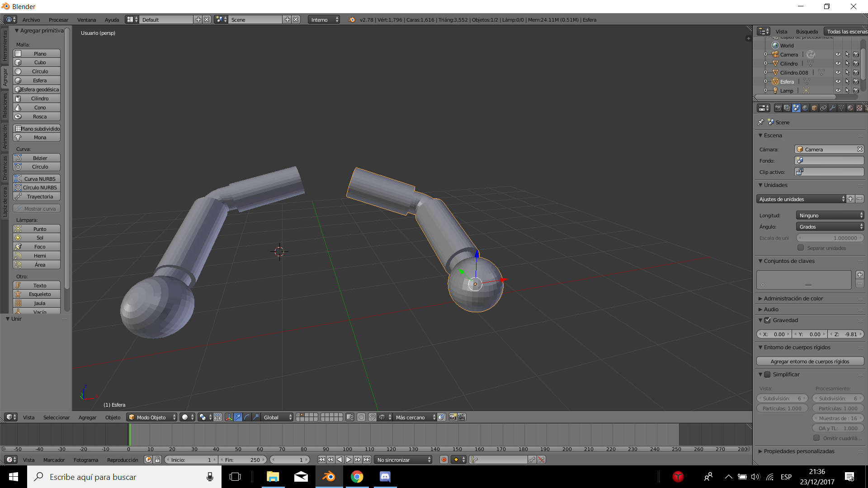Viewport: 868px width, 488px height.
Task: Toggle Esfera selectability arrow icon
Action: tap(847, 81)
